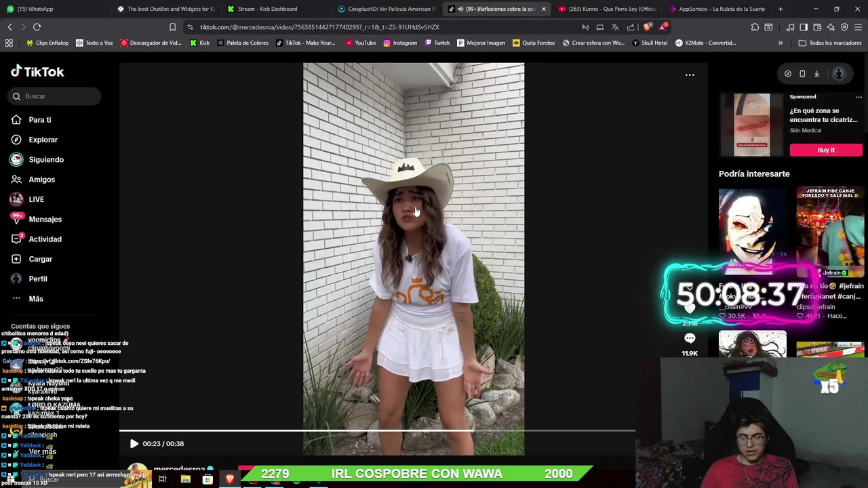This screenshot has width=868, height=488.
Task: Open the Kick bookmark
Action: pyautogui.click(x=200, y=43)
